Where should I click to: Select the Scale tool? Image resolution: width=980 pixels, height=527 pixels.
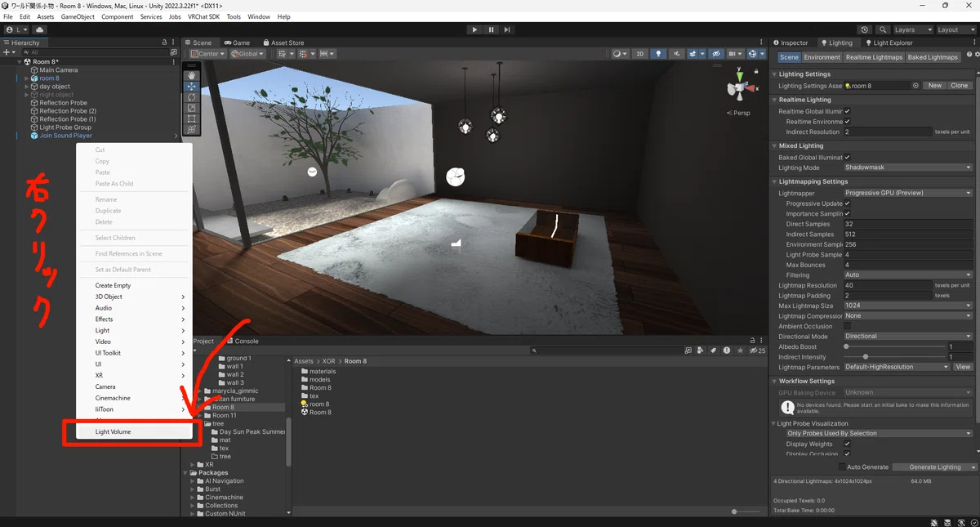(191, 107)
